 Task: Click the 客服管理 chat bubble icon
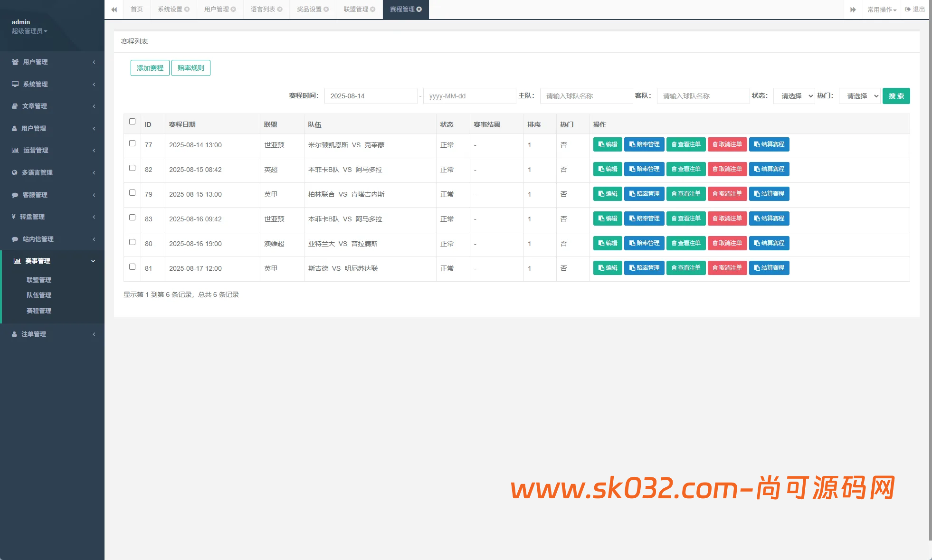15,195
